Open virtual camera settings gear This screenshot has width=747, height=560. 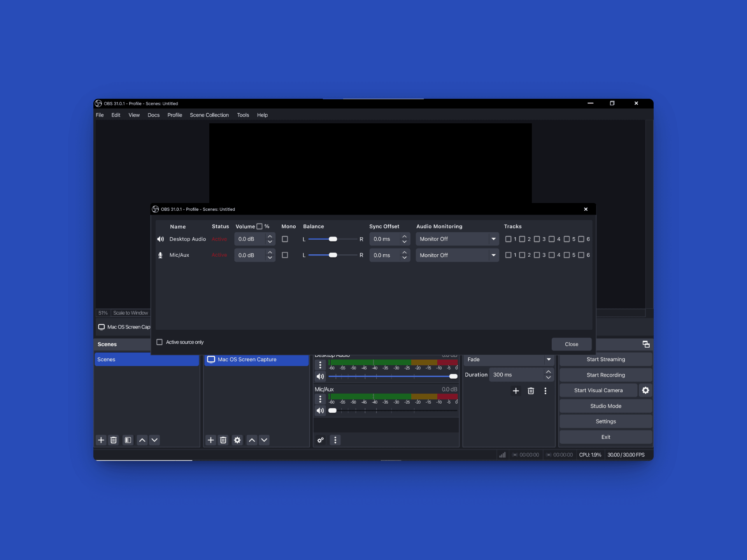pyautogui.click(x=645, y=390)
